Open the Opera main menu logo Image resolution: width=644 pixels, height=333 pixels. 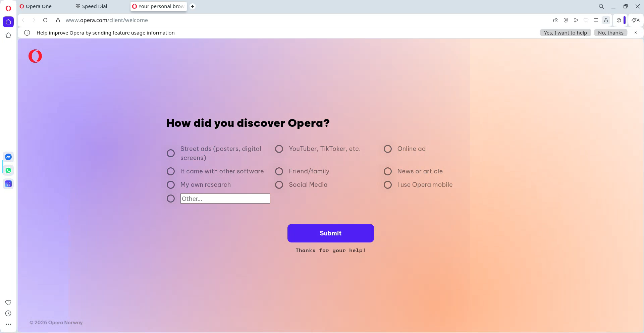click(8, 8)
